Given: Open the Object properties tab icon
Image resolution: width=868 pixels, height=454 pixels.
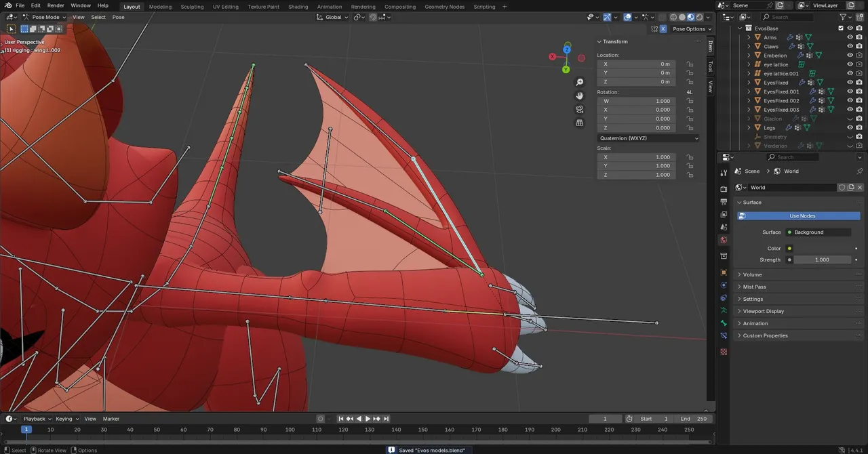Looking at the screenshot, I should tap(724, 272).
